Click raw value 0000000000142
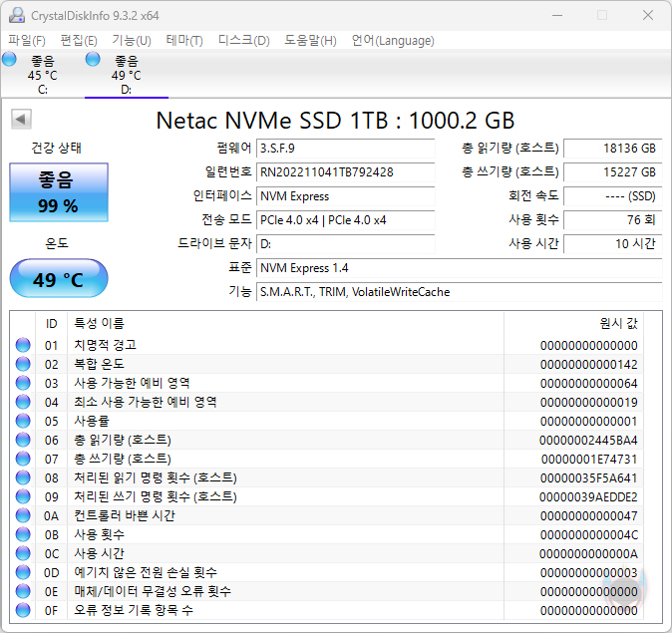 pyautogui.click(x=589, y=364)
